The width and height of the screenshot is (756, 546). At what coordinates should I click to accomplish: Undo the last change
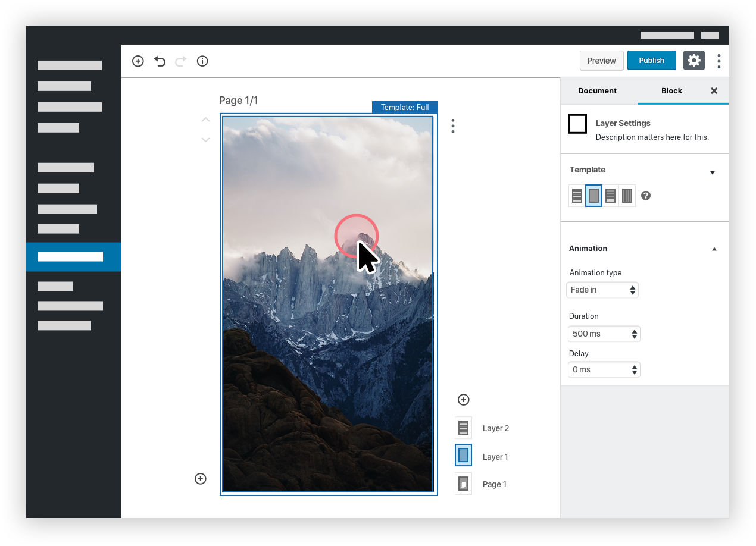tap(159, 61)
